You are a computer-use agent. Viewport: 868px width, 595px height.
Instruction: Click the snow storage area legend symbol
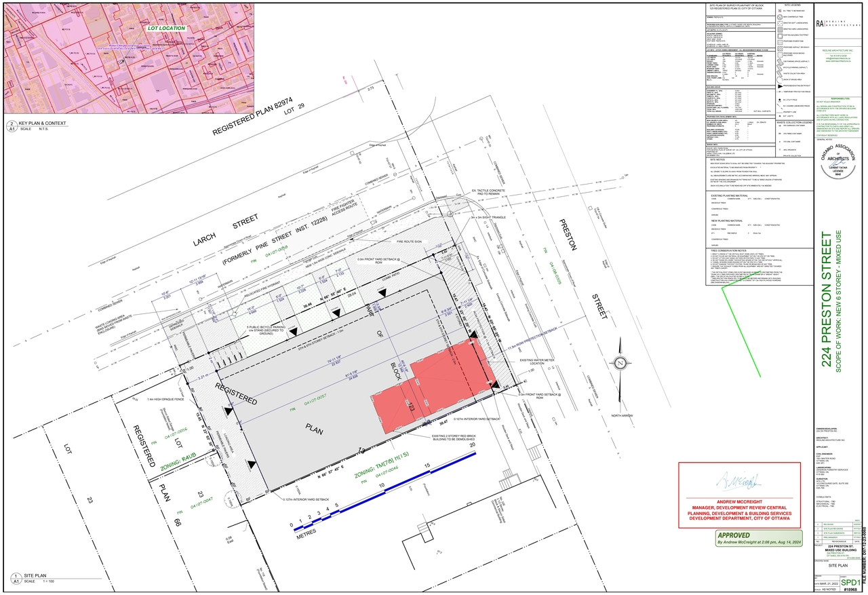coord(778,79)
